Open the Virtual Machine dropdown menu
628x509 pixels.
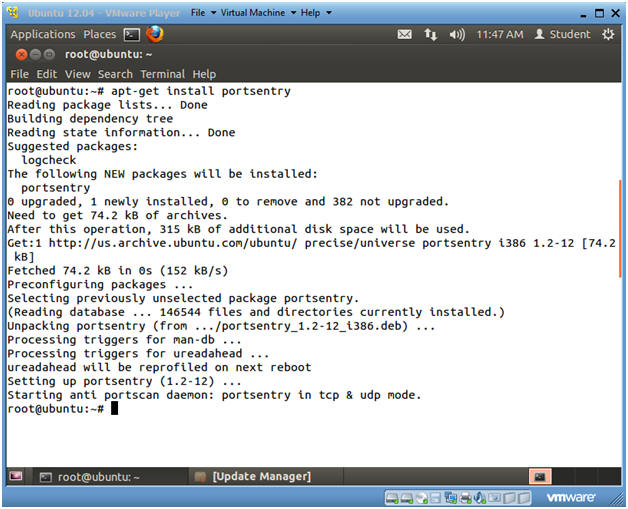(258, 13)
